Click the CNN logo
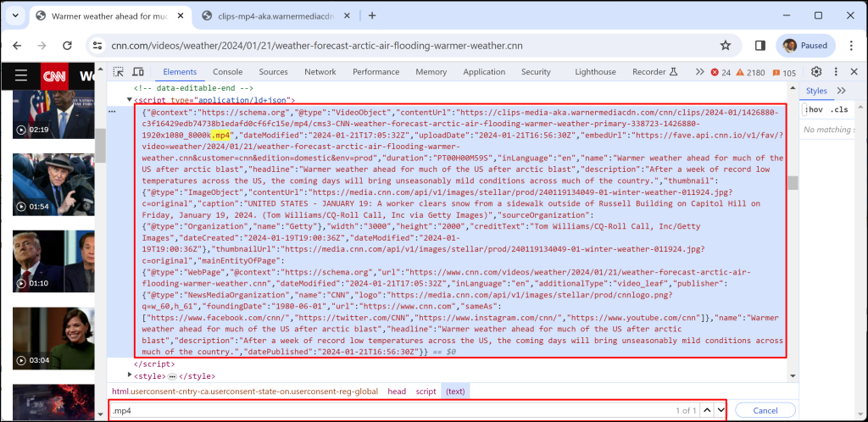This screenshot has width=868, height=422. pyautogui.click(x=54, y=75)
